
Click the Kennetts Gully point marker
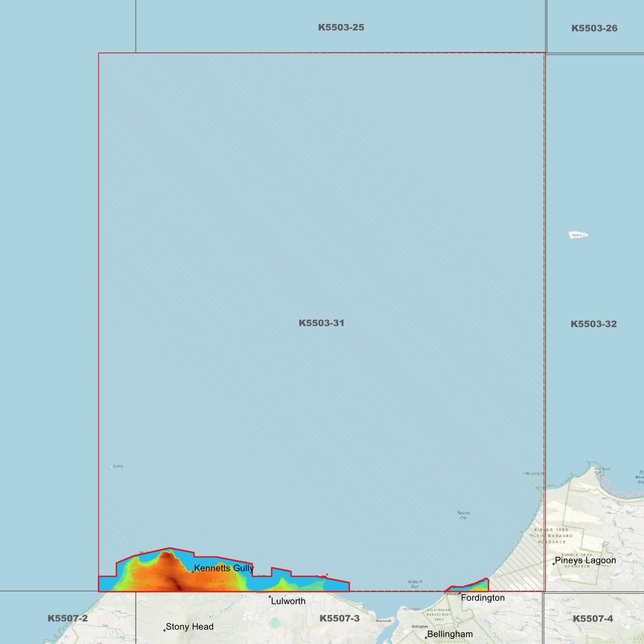tap(193, 572)
